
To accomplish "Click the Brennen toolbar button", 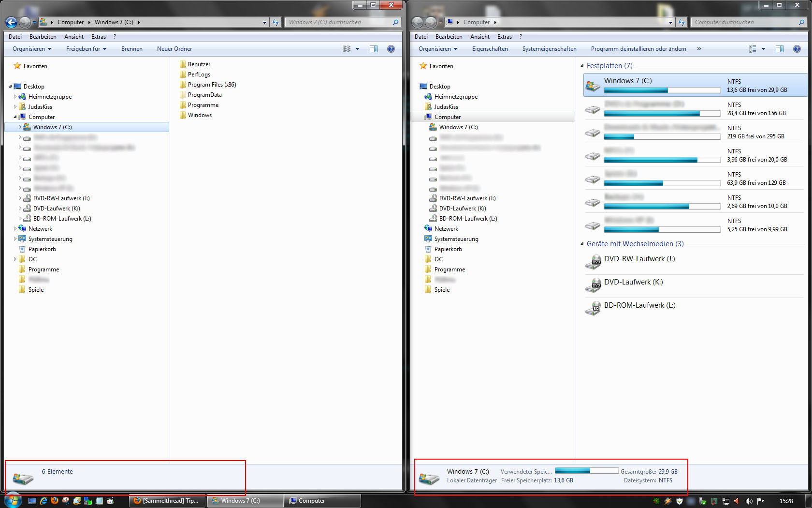I will 132,49.
